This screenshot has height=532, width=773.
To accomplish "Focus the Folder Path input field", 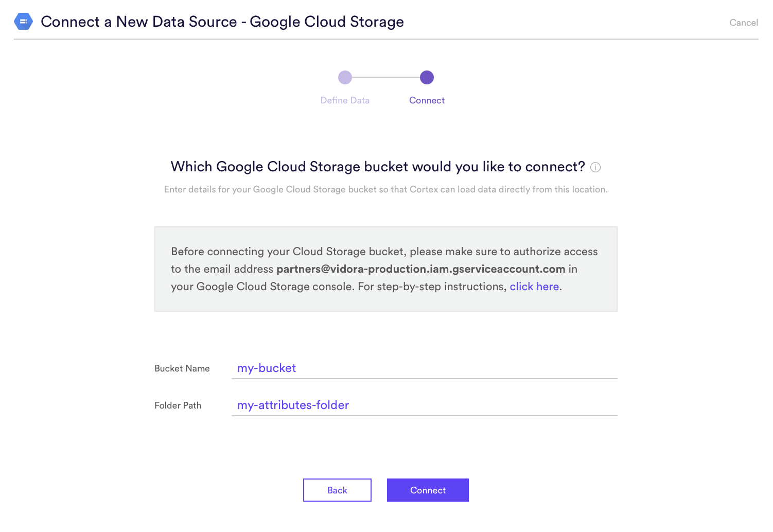I will [425, 405].
